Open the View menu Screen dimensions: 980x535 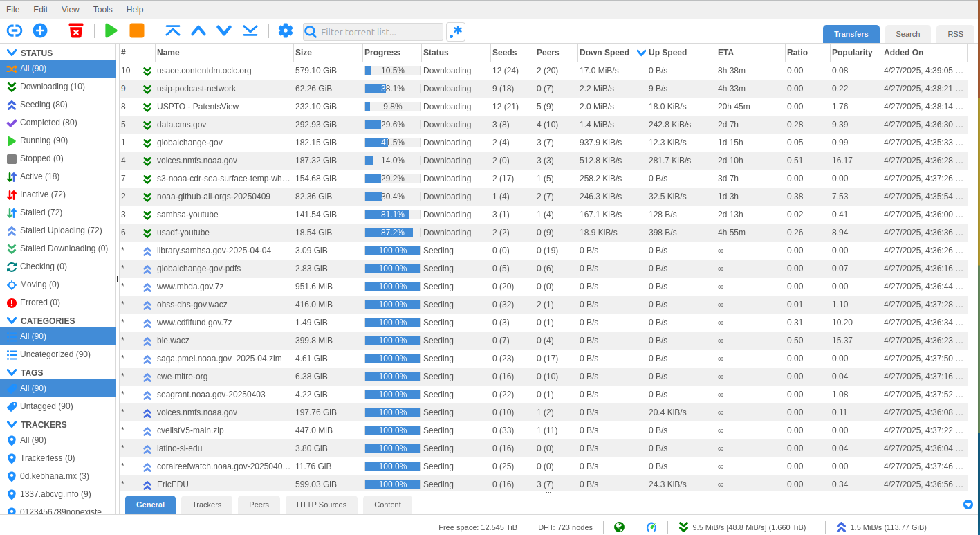[x=71, y=10]
